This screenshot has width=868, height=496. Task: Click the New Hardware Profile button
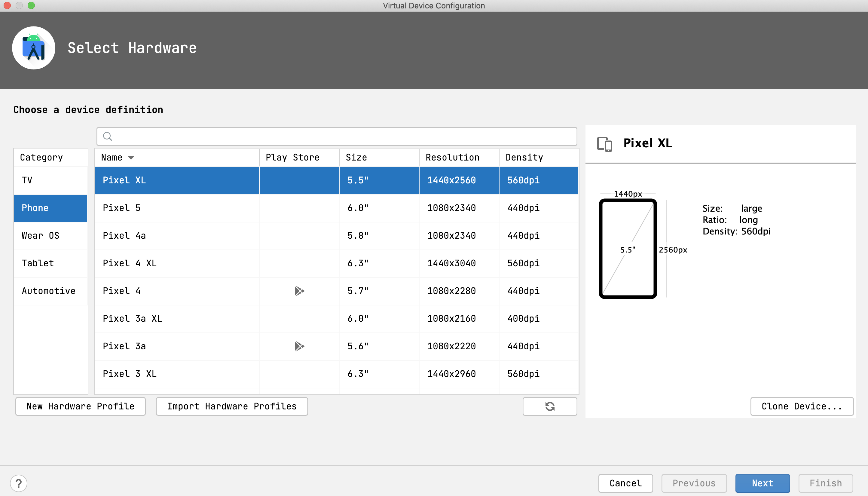pyautogui.click(x=80, y=406)
